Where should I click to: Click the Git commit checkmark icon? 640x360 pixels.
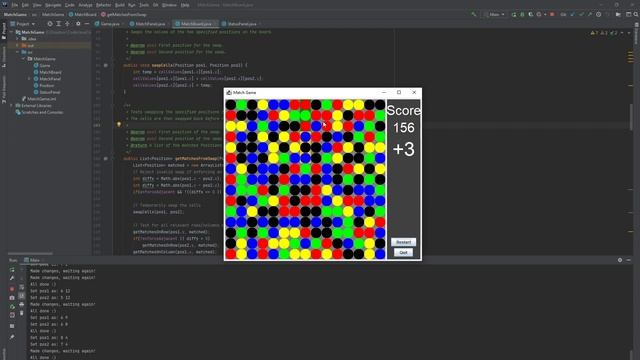click(x=581, y=14)
